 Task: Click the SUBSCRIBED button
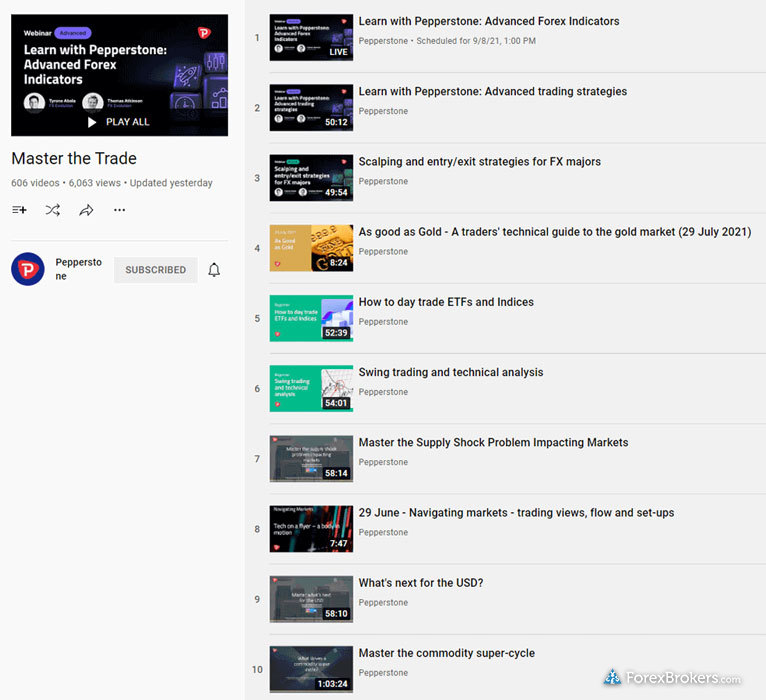[155, 270]
